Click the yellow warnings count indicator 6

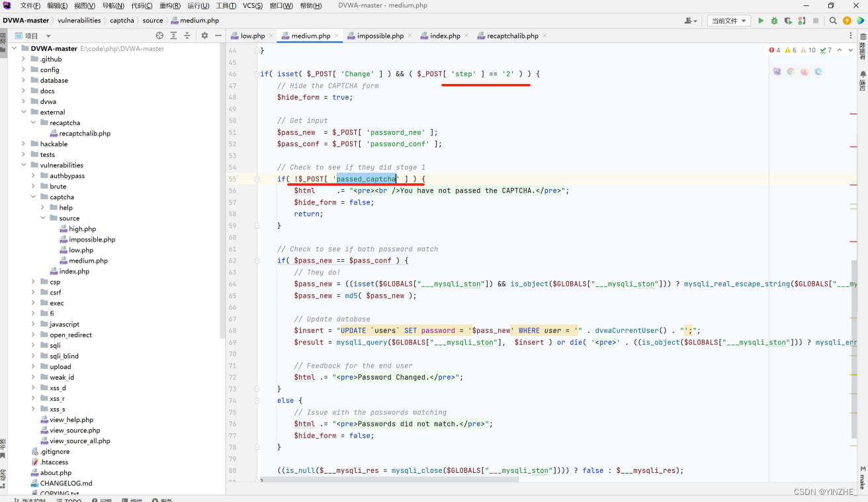[791, 50]
